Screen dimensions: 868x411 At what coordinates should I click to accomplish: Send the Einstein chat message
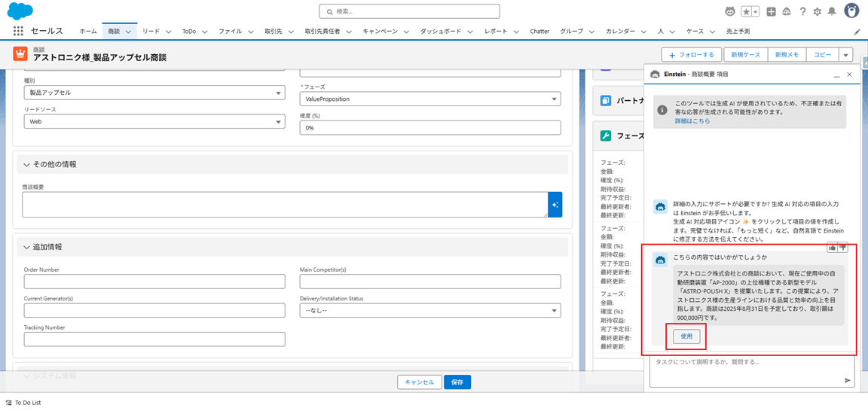(848, 381)
